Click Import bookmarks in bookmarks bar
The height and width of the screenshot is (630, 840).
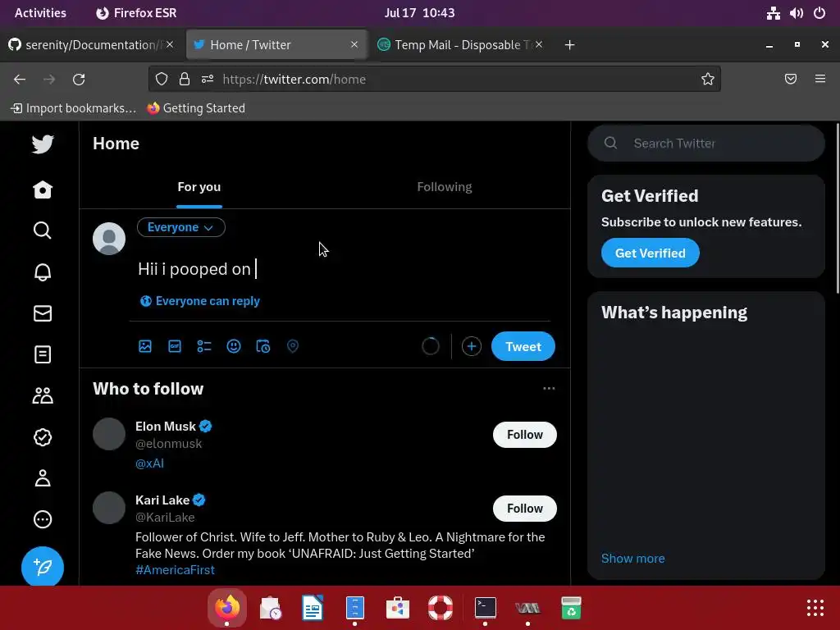[73, 108]
